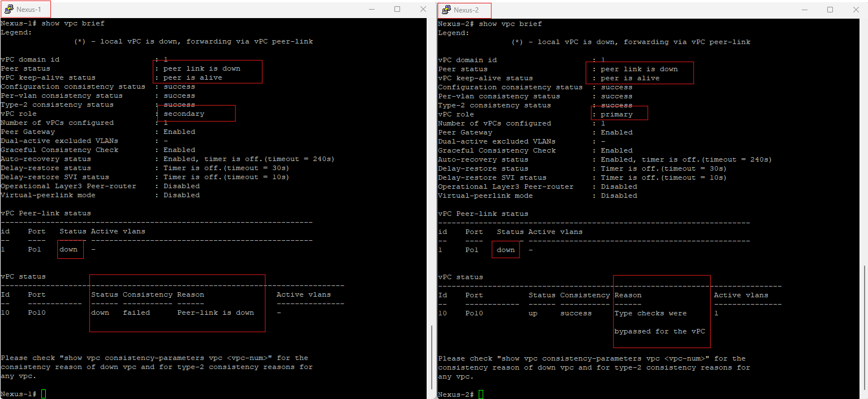Image resolution: width=868 pixels, height=399 pixels.
Task: Click 'Number of vPCs configured' label in Nexus-1
Action: tap(57, 123)
